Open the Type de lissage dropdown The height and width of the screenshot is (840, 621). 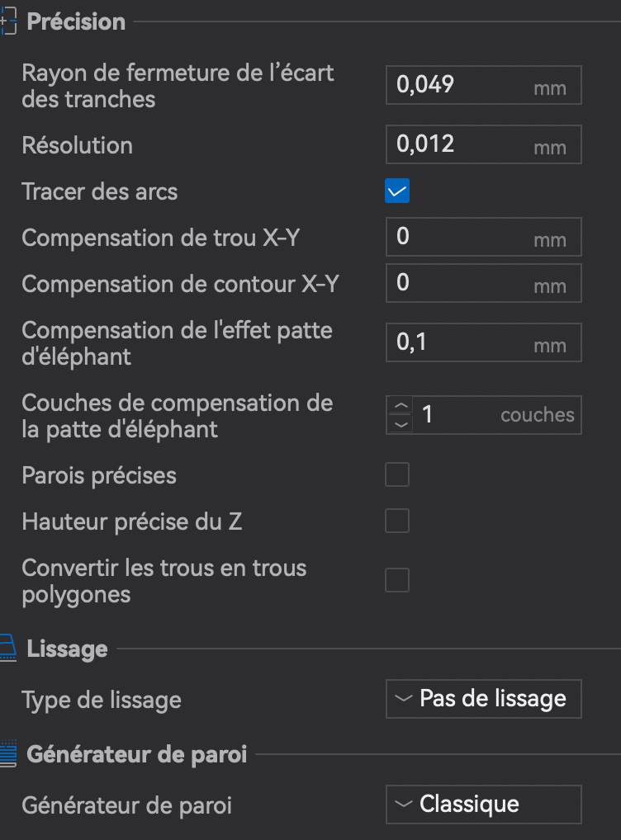484,699
